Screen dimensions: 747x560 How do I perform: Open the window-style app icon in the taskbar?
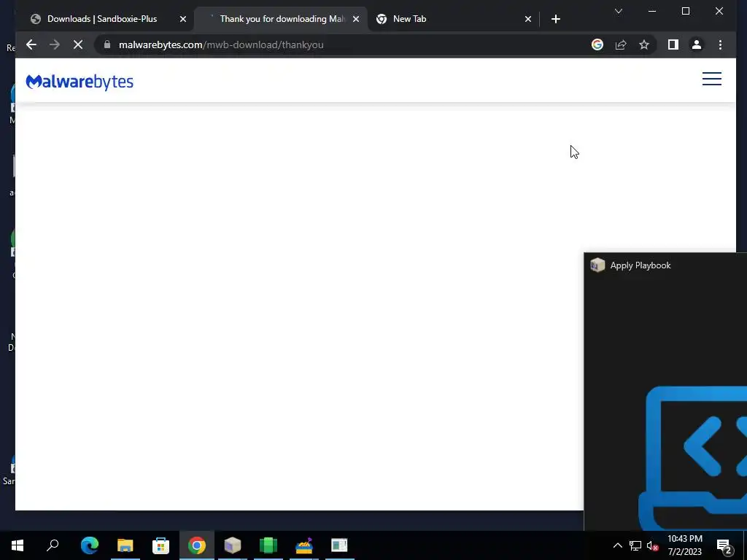click(339, 545)
